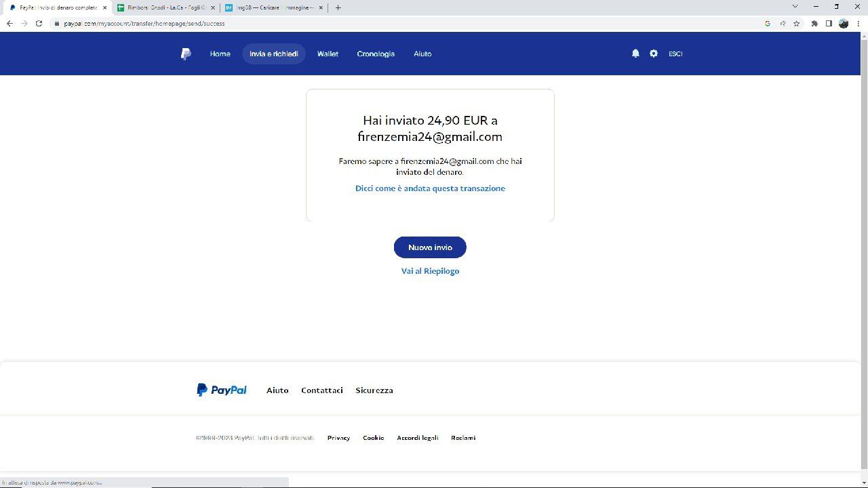Image resolution: width=868 pixels, height=488 pixels.
Task: Go back to the previous page
Action: [x=9, y=23]
